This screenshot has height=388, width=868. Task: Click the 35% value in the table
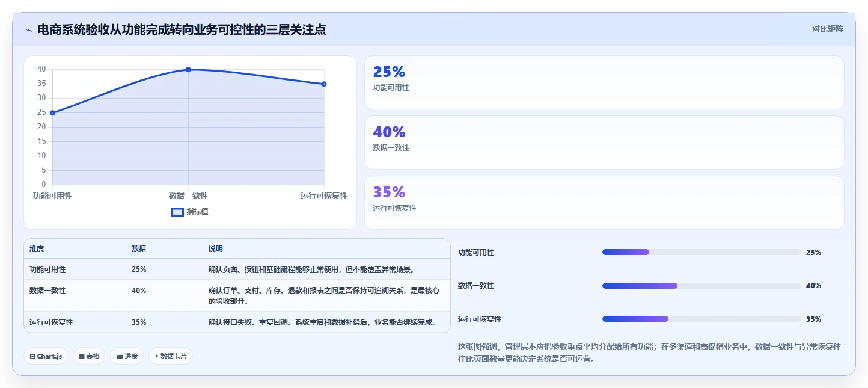click(x=139, y=322)
